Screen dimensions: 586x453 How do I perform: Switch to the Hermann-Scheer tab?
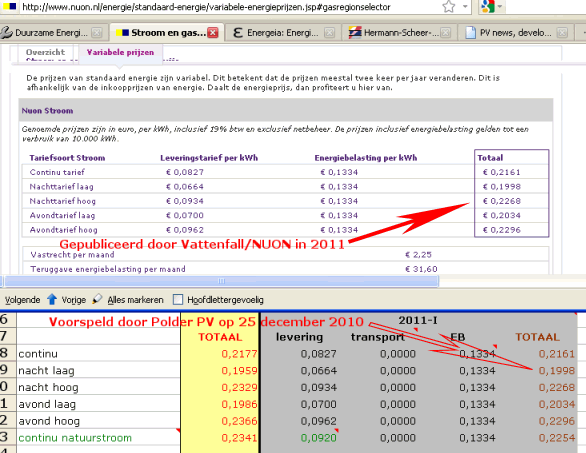(x=399, y=33)
